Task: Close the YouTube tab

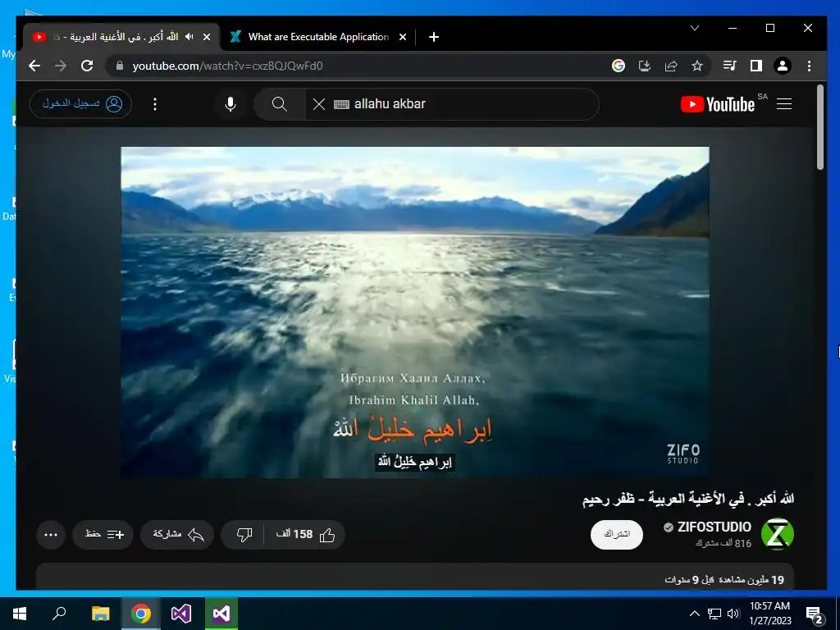Action: (207, 37)
